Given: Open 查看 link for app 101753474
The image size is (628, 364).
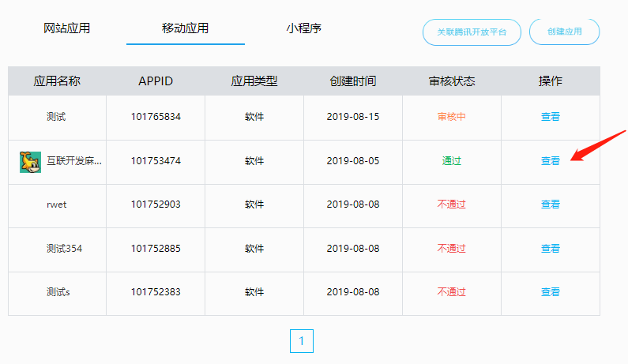Looking at the screenshot, I should pos(551,160).
